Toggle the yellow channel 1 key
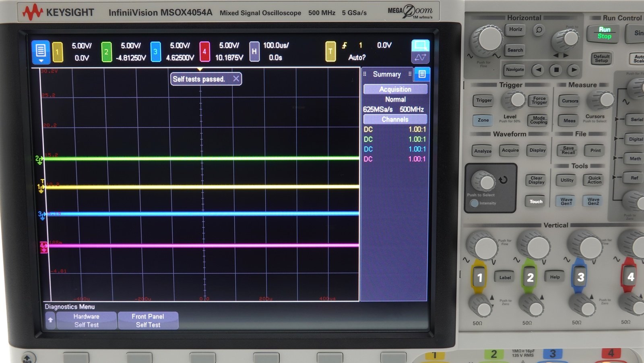Image resolution: width=644 pixels, height=363 pixels. click(479, 277)
